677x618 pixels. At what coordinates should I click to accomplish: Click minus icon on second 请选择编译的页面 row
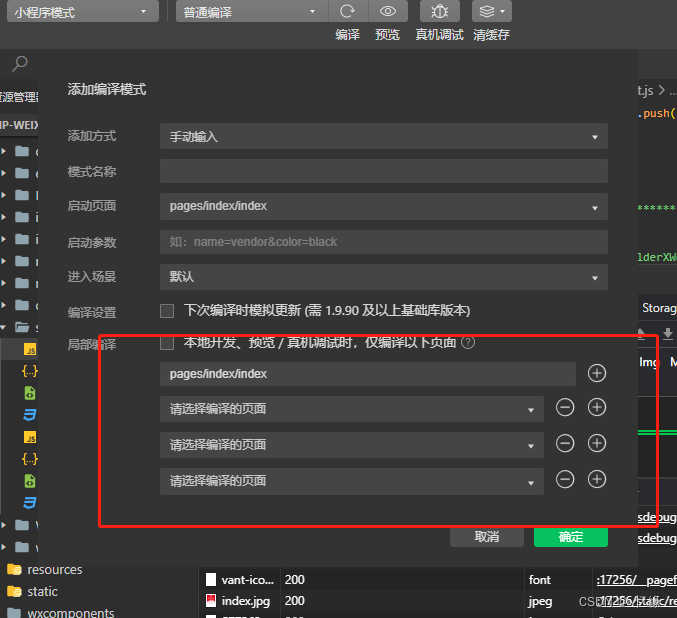pyautogui.click(x=565, y=443)
